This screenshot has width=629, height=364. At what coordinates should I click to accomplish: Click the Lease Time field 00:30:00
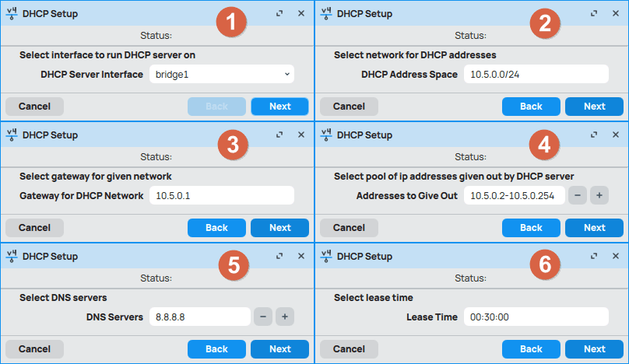pyautogui.click(x=535, y=317)
